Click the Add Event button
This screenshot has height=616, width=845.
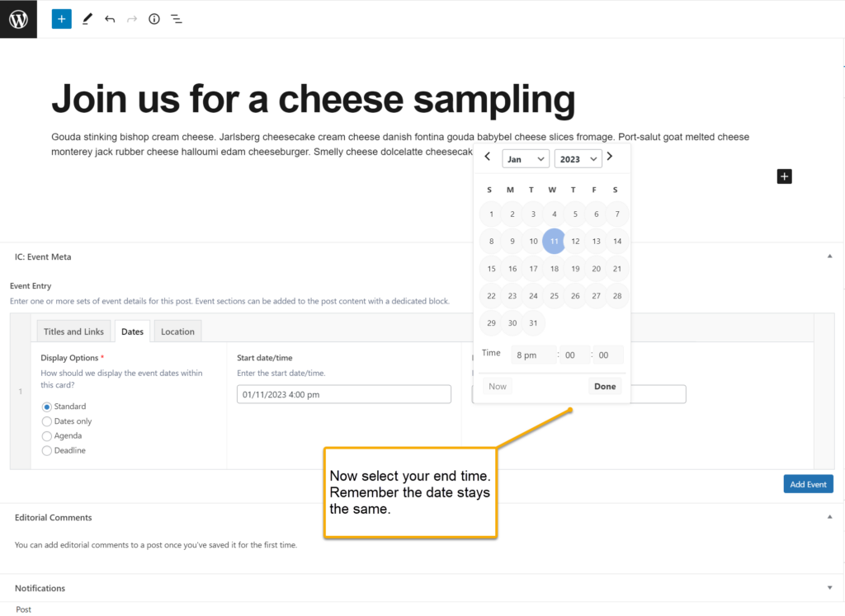tap(809, 484)
